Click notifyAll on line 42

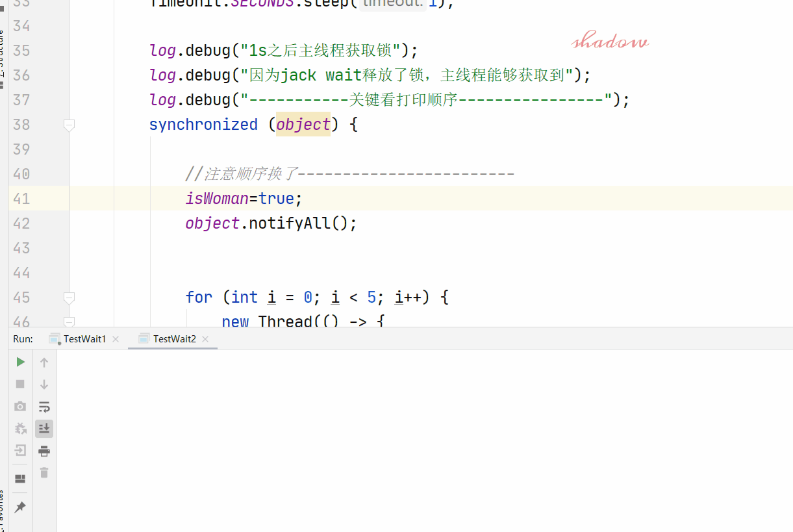pos(290,223)
